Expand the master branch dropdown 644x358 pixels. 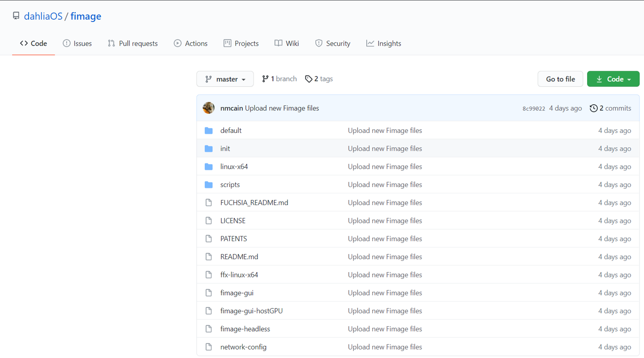point(225,79)
